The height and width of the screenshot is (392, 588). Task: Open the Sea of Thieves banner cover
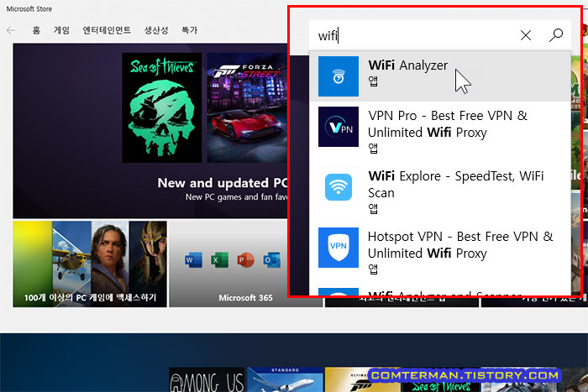161,107
